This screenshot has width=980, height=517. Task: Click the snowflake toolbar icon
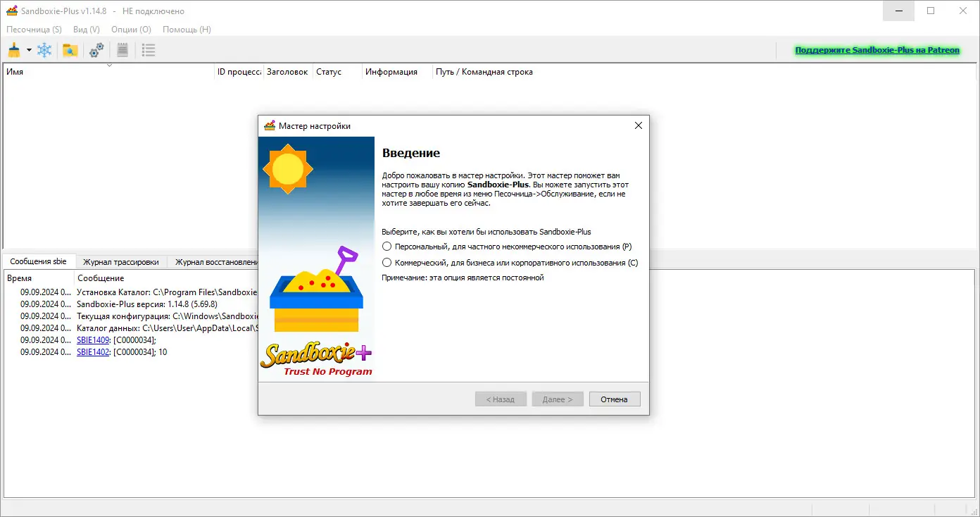click(x=44, y=50)
